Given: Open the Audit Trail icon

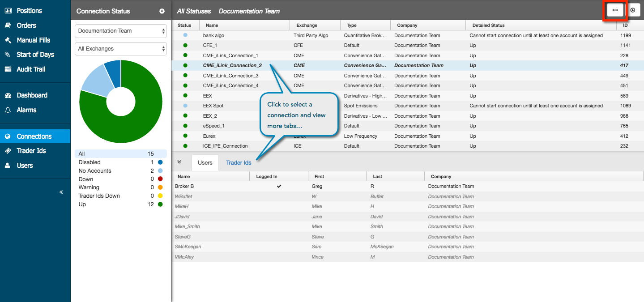Looking at the screenshot, I should tap(8, 69).
